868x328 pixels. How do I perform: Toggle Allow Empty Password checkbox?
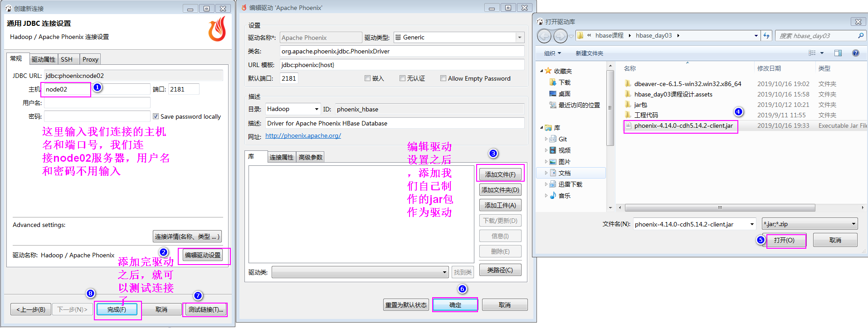443,78
